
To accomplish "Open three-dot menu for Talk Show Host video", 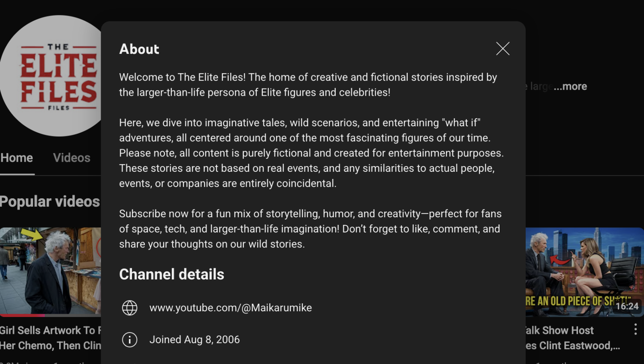I will (636, 329).
